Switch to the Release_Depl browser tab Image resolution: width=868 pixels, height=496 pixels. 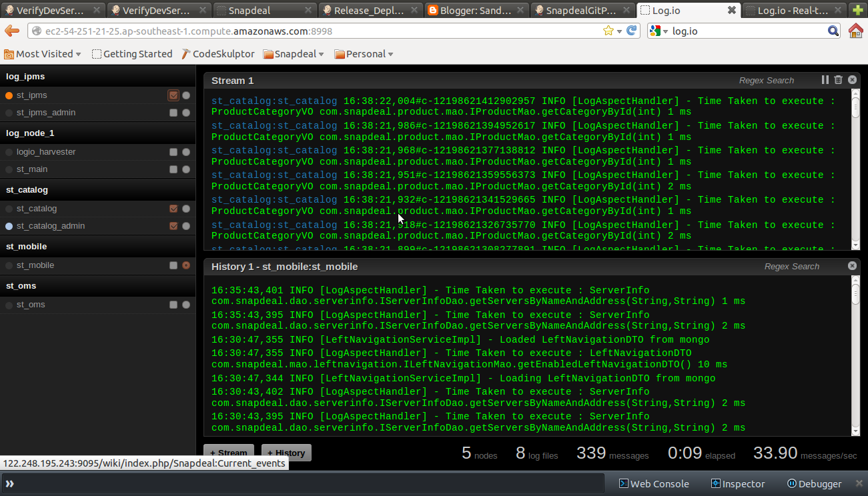(369, 11)
